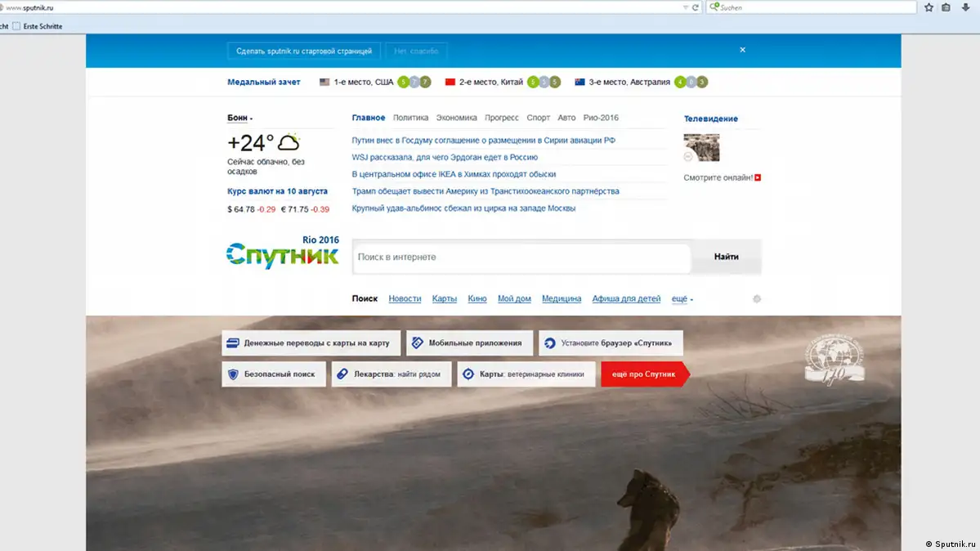Image resolution: width=980 pixels, height=551 pixels.
Task: Click the shield icon for Безопасный поиск
Action: (x=233, y=374)
